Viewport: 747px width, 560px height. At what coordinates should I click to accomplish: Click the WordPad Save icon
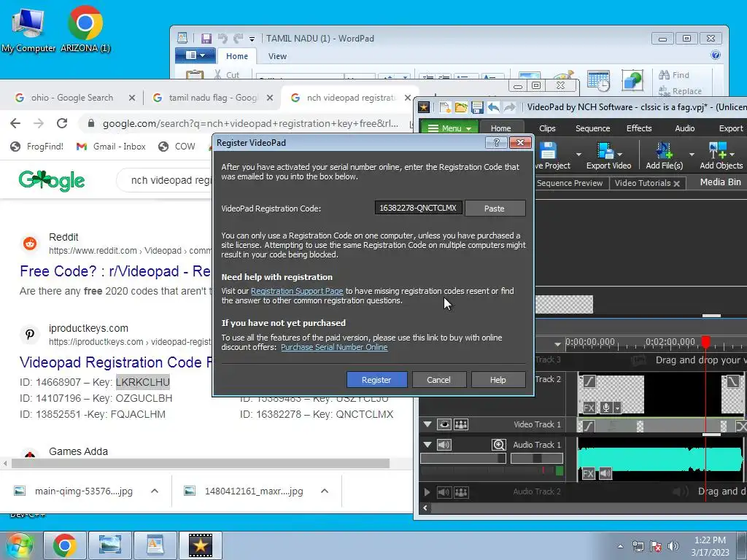(206, 39)
